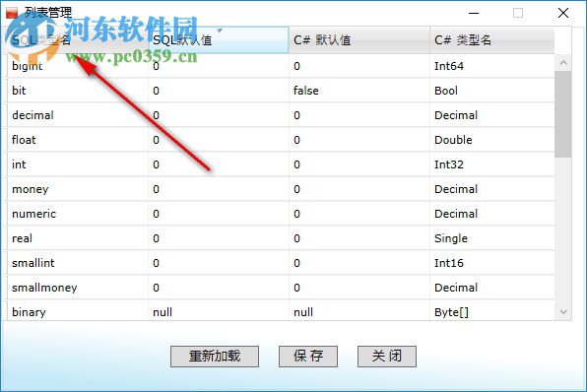Click the 'Int32' C# type cell
Viewport: 587px width, 392px height.
point(491,164)
